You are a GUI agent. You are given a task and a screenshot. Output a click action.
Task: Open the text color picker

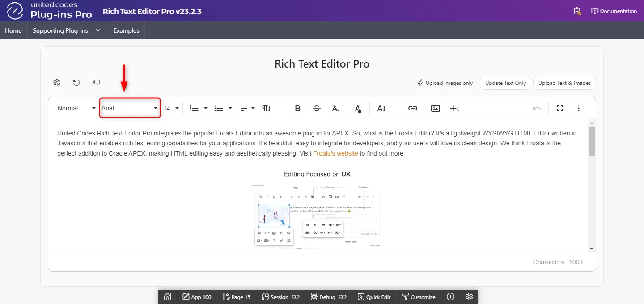pos(358,108)
